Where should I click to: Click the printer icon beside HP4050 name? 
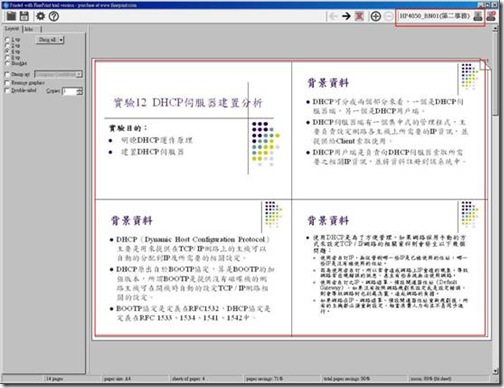tap(478, 16)
